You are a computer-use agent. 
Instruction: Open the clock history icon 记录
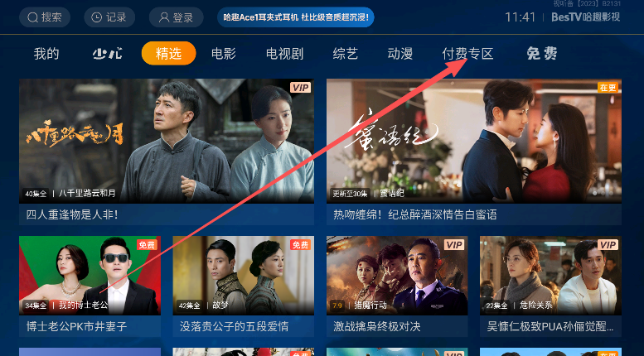click(x=96, y=17)
